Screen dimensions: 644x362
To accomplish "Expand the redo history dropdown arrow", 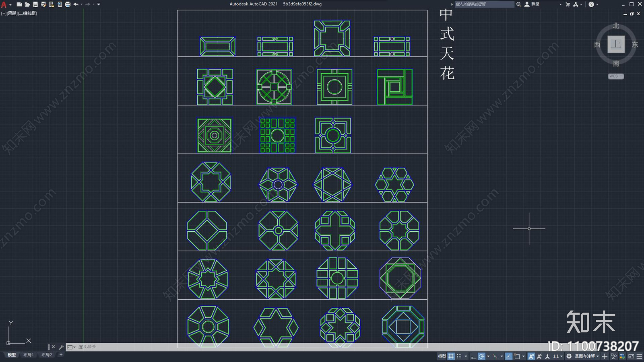I will tap(94, 4).
